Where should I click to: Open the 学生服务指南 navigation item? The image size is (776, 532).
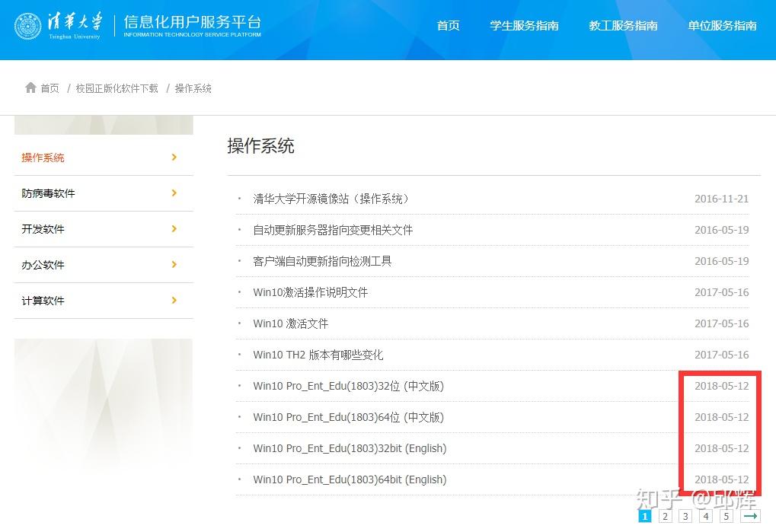(x=524, y=26)
